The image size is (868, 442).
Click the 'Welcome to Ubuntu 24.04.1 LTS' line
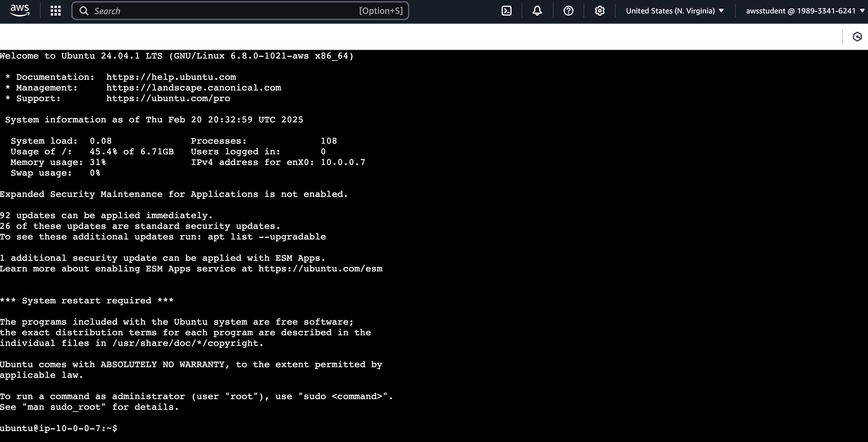tap(176, 56)
